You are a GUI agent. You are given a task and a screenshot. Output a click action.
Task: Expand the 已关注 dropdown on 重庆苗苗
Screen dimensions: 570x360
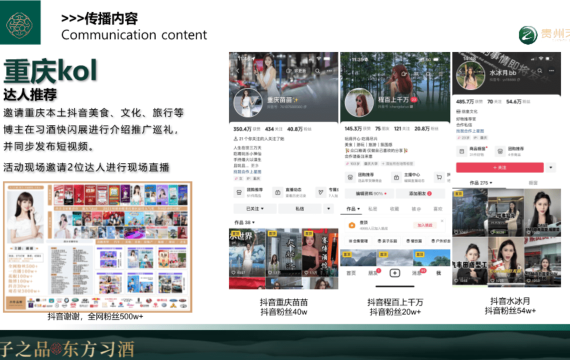255,209
